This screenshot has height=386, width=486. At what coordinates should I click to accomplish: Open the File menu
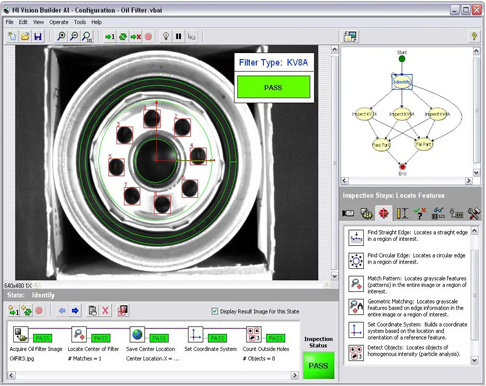10,22
